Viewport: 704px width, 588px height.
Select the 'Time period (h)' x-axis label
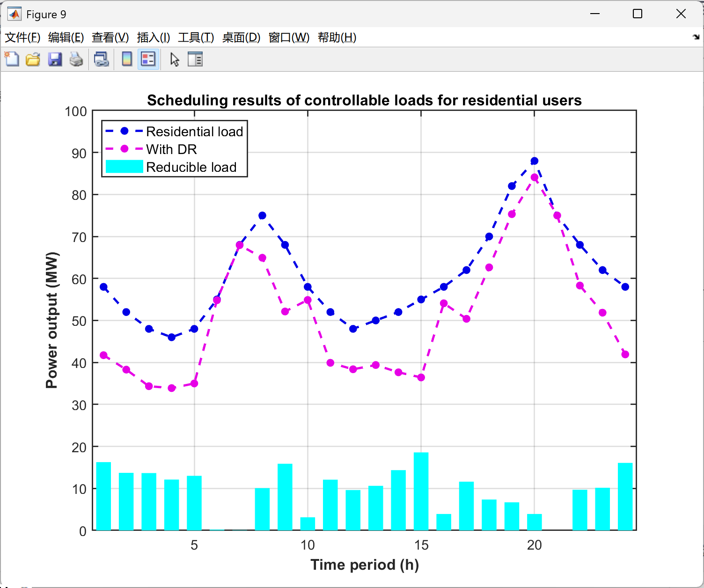[x=365, y=565]
